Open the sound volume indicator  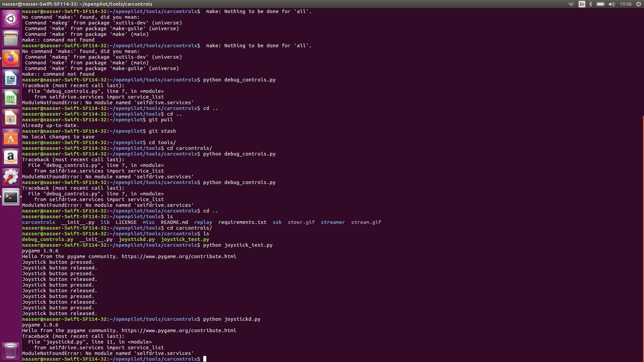pos(611,4)
